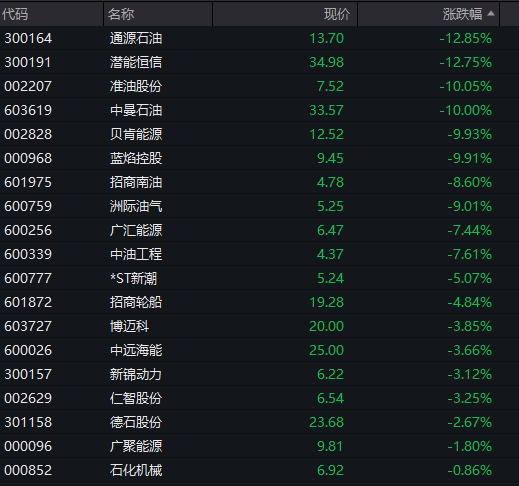The width and height of the screenshot is (519, 486).
Task: Click the sort arrow next to 涨跌幅
Action: pyautogui.click(x=491, y=14)
